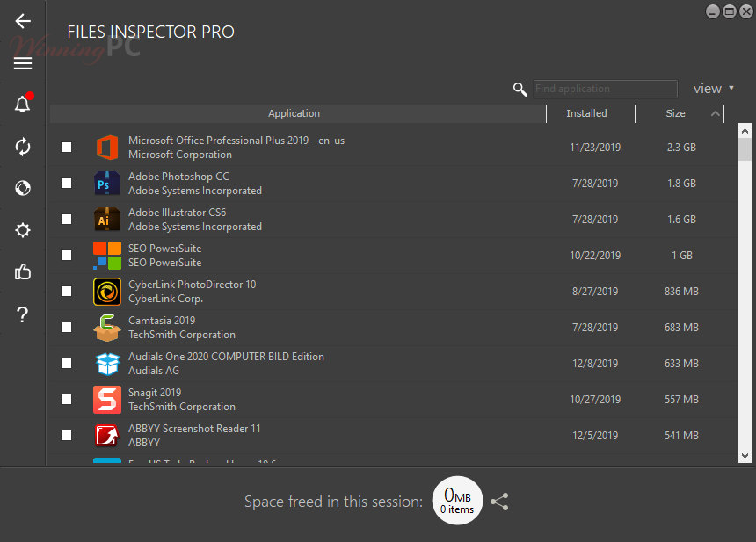
Task: Click the refresh arrows sidebar icon
Action: [23, 147]
